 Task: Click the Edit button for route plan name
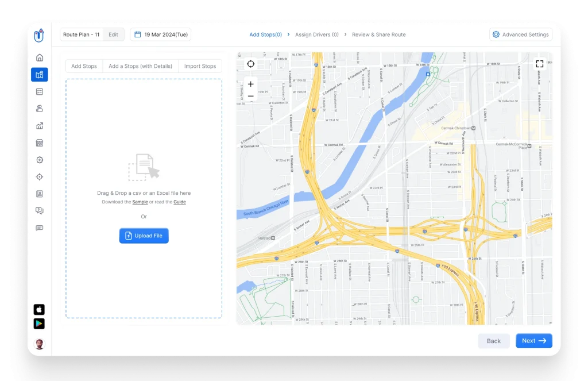(113, 34)
